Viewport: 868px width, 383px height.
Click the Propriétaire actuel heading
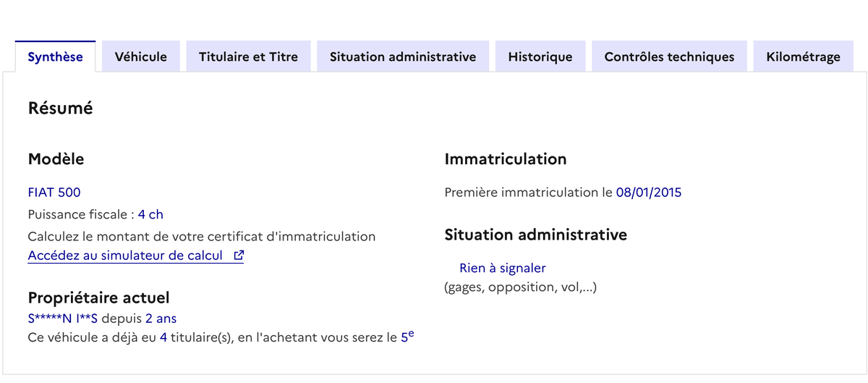coord(98,298)
